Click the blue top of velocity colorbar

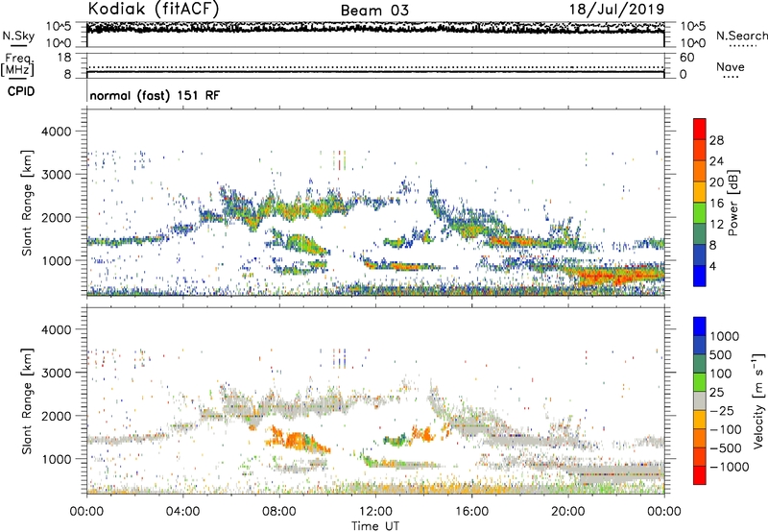[700, 326]
